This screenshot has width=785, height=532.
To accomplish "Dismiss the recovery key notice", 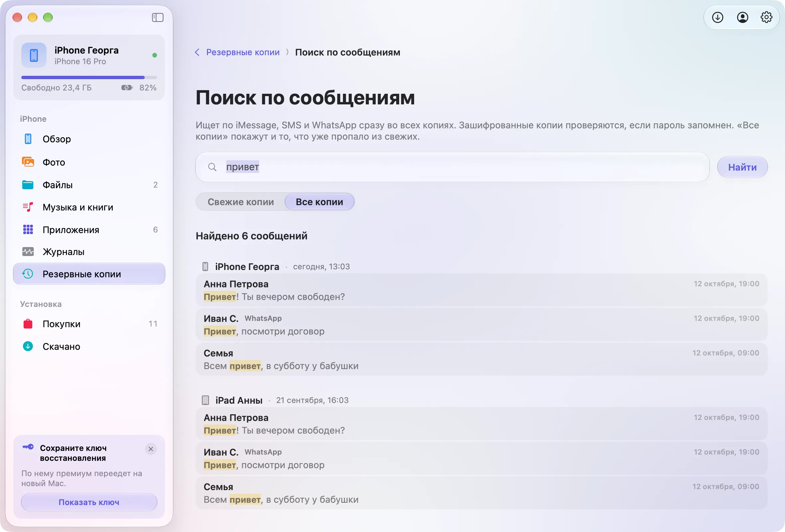I will pos(151,449).
